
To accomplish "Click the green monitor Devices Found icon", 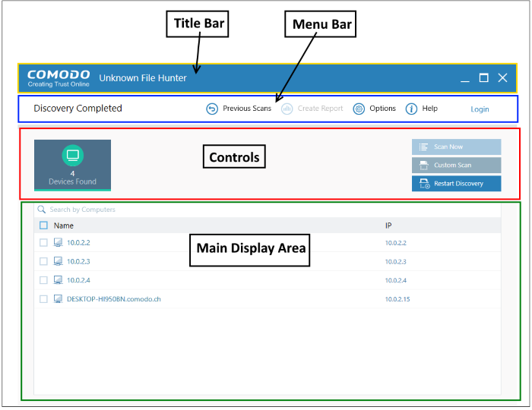I will coord(73,155).
